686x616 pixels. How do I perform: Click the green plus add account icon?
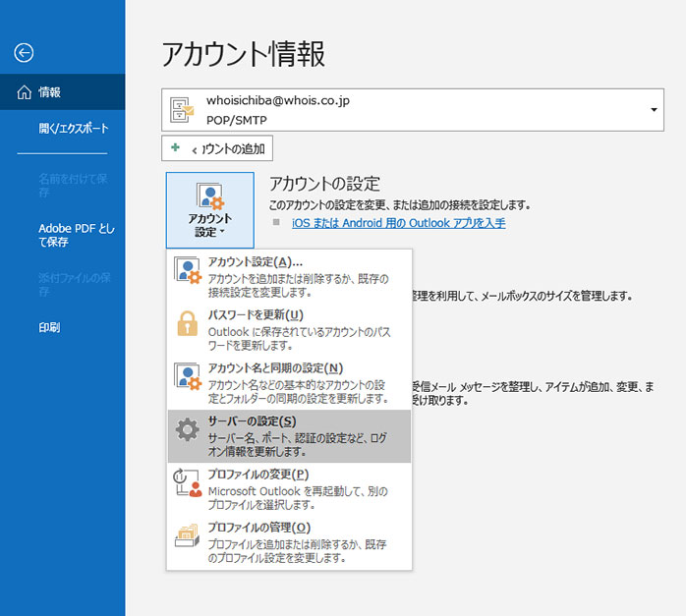tap(175, 147)
